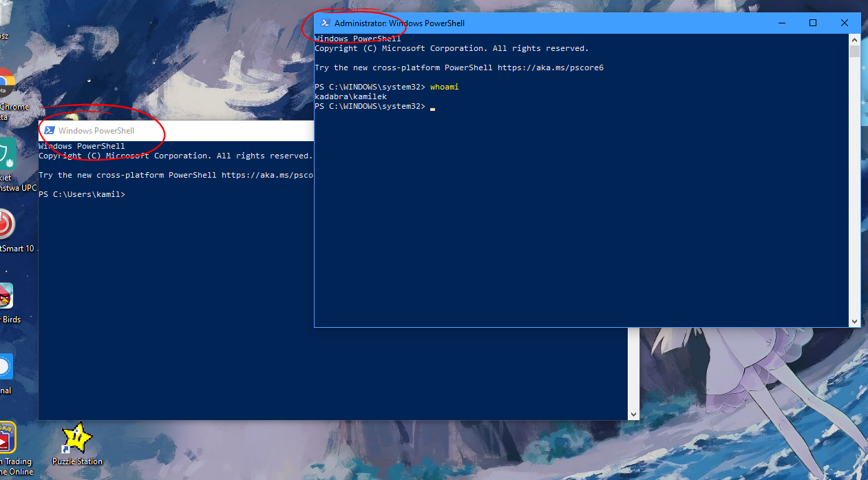The width and height of the screenshot is (868, 480).
Task: Click the 'Administrator: Windows PowerShell' title text
Action: 399,23
